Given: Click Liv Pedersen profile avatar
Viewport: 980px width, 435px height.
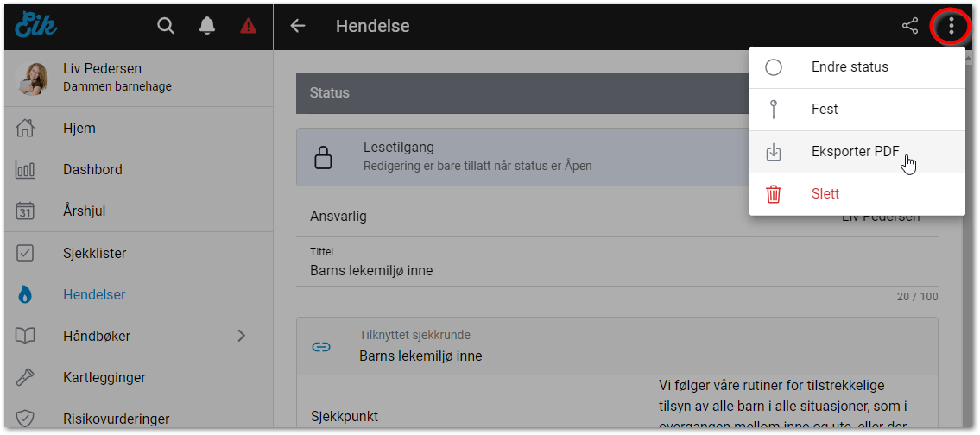Looking at the screenshot, I should (33, 78).
